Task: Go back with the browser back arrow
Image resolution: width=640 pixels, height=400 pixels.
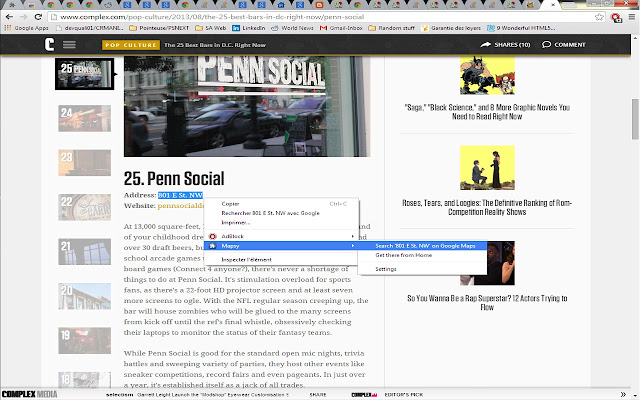Action: tap(9, 17)
